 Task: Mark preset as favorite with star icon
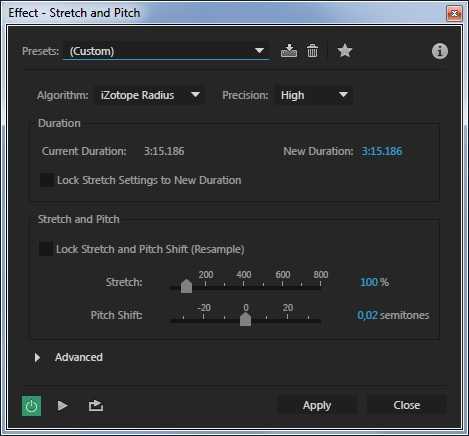point(345,51)
